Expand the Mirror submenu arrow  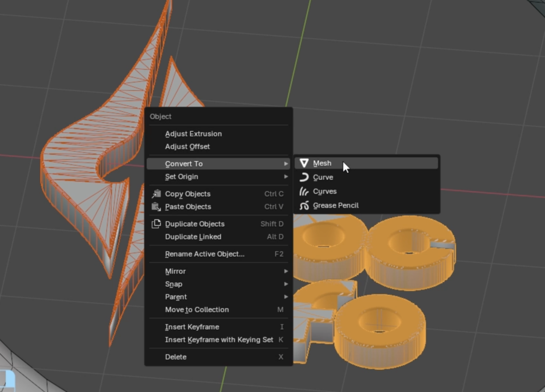(x=286, y=271)
